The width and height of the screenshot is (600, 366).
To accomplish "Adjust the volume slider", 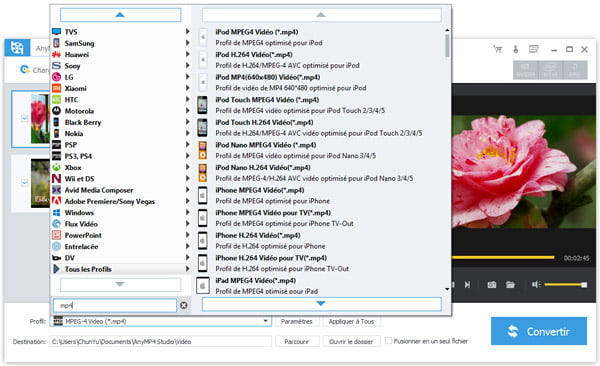I will point(565,284).
